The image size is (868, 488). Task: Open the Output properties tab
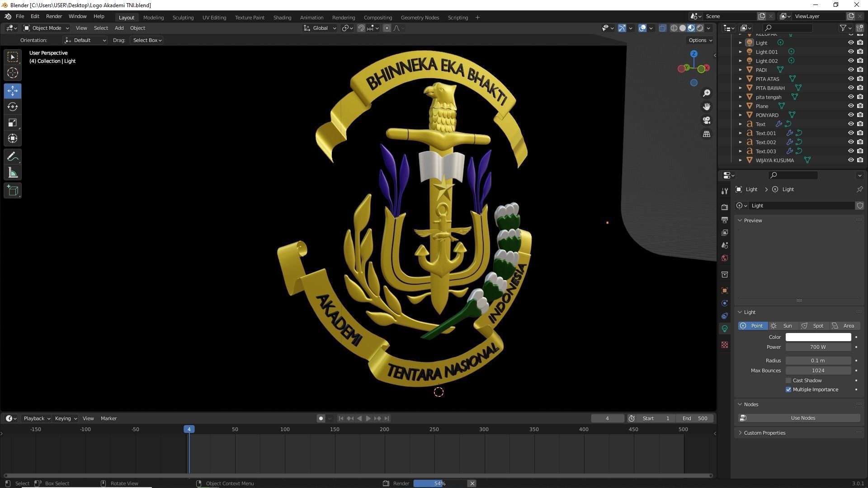coord(725,220)
